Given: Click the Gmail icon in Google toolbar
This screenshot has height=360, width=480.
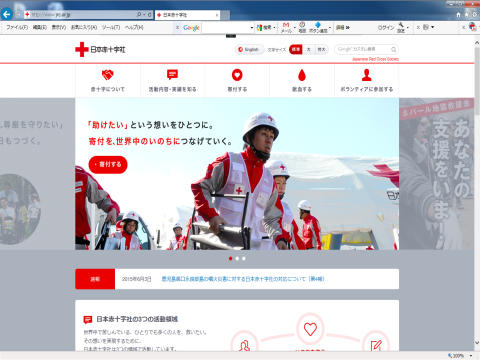Looking at the screenshot, I should point(286,25).
